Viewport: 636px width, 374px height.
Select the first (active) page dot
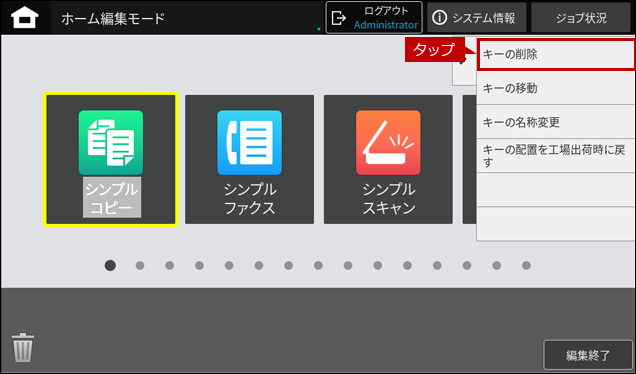pyautogui.click(x=110, y=266)
